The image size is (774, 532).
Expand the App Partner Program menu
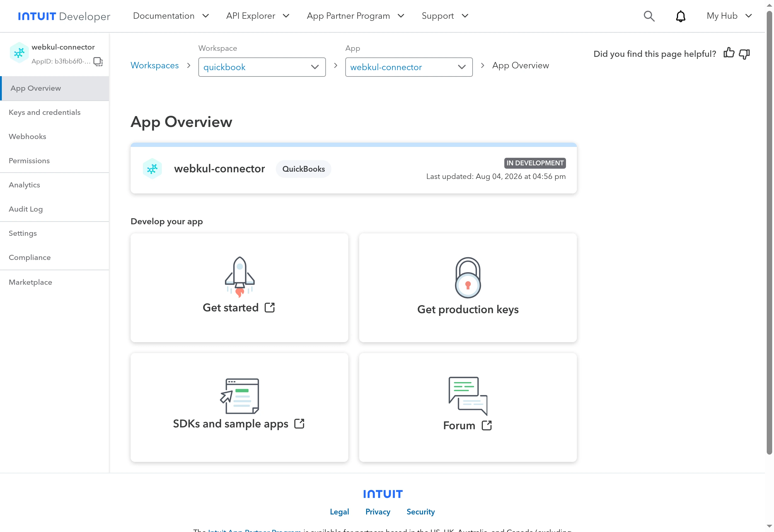[x=355, y=16]
